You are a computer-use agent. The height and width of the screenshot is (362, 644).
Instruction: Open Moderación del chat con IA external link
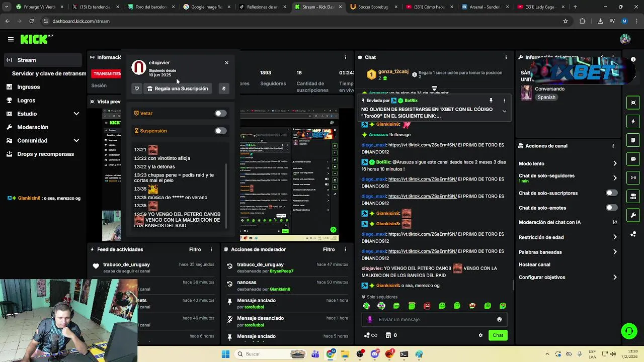coord(615,222)
